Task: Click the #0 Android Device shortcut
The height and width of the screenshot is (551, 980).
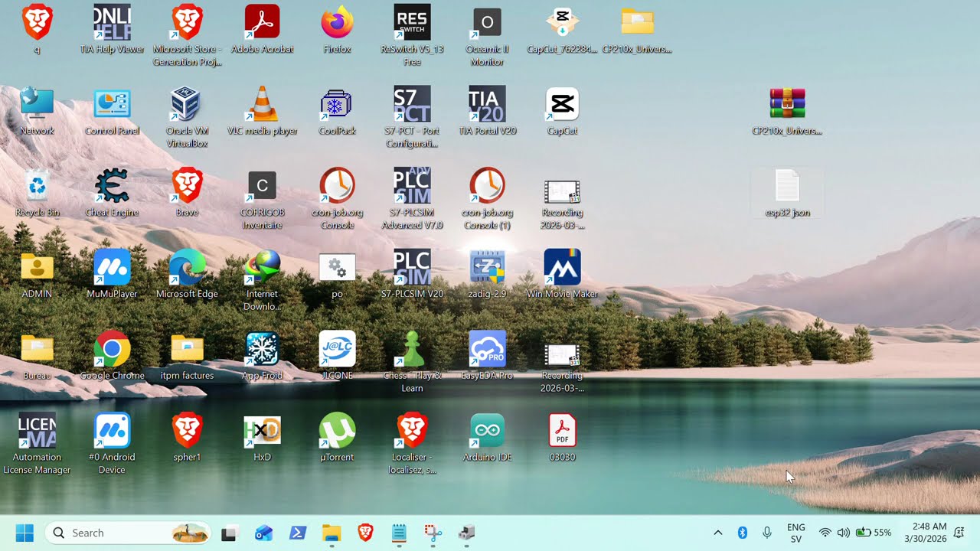Action: point(112,443)
